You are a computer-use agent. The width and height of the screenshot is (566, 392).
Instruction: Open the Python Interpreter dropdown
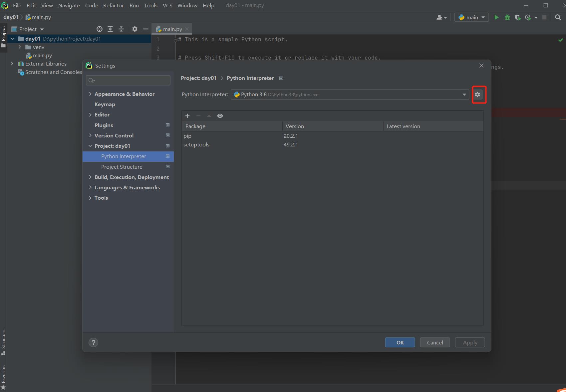[x=350, y=95]
